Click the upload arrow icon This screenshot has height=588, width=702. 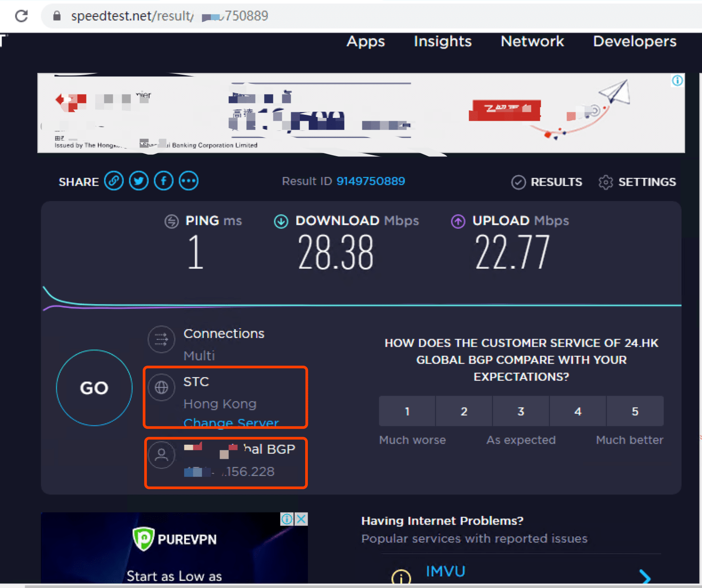click(458, 221)
